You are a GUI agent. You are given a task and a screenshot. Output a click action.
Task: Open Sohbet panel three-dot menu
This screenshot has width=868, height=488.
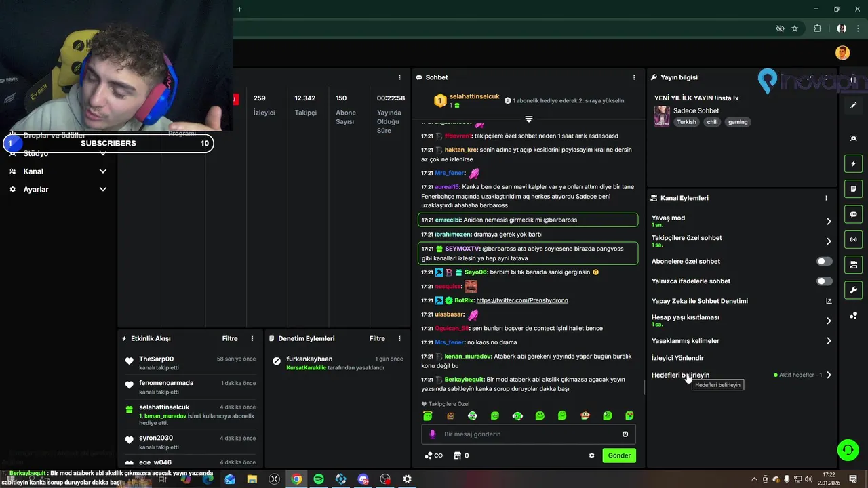click(634, 77)
